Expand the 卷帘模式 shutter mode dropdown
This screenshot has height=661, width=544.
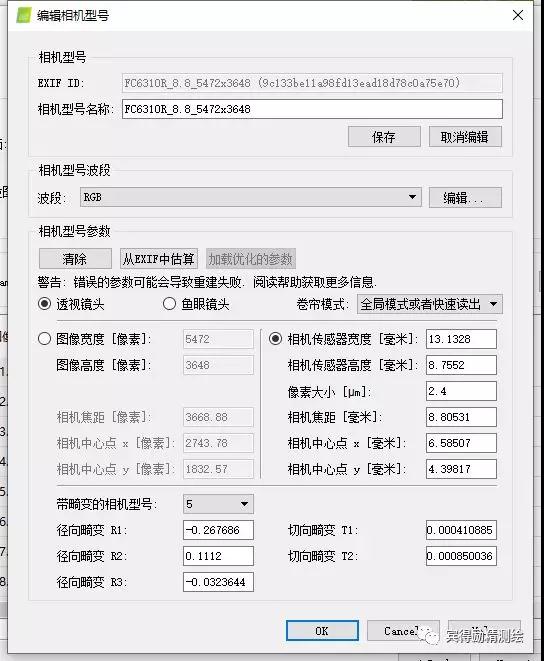click(x=430, y=304)
